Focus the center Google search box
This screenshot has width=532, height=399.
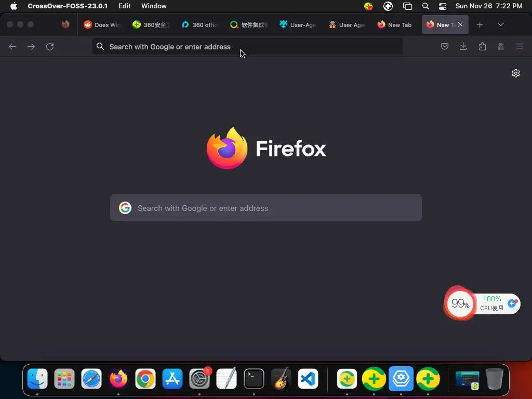click(x=266, y=208)
